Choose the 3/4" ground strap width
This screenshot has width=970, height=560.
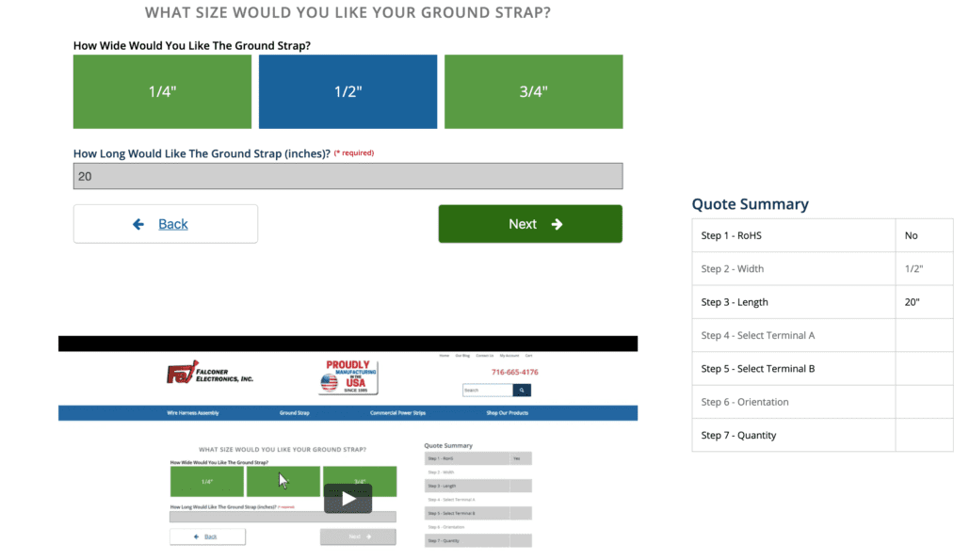coord(533,91)
